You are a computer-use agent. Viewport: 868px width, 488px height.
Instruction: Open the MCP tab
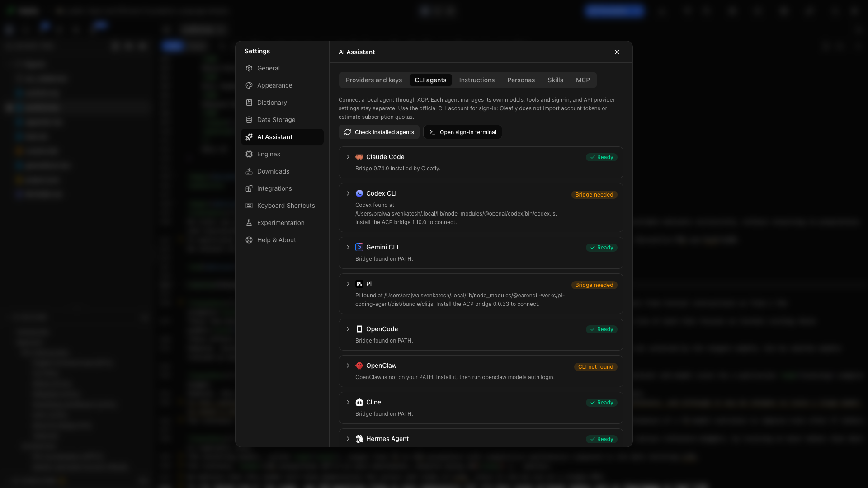(x=583, y=80)
